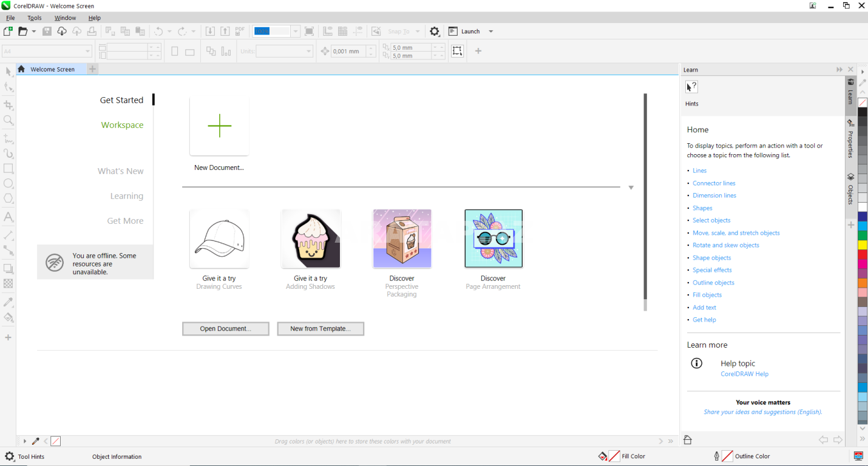Open the Options gear icon
Viewport: 868px width, 466px height.
(x=435, y=32)
